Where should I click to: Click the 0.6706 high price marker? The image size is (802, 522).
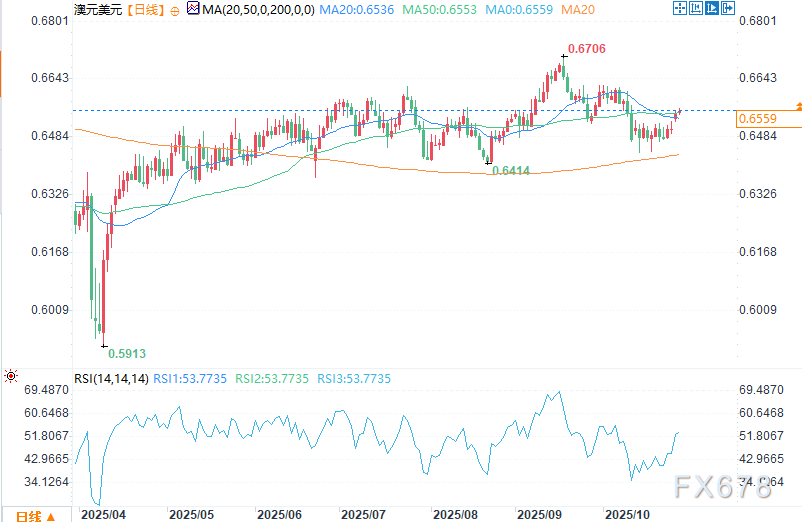[x=586, y=48]
